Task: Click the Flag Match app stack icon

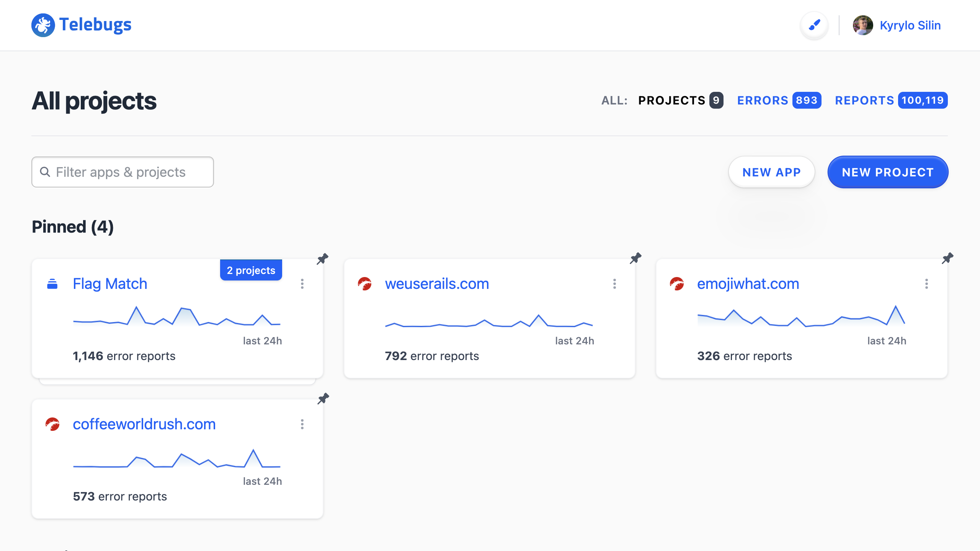Action: click(52, 284)
